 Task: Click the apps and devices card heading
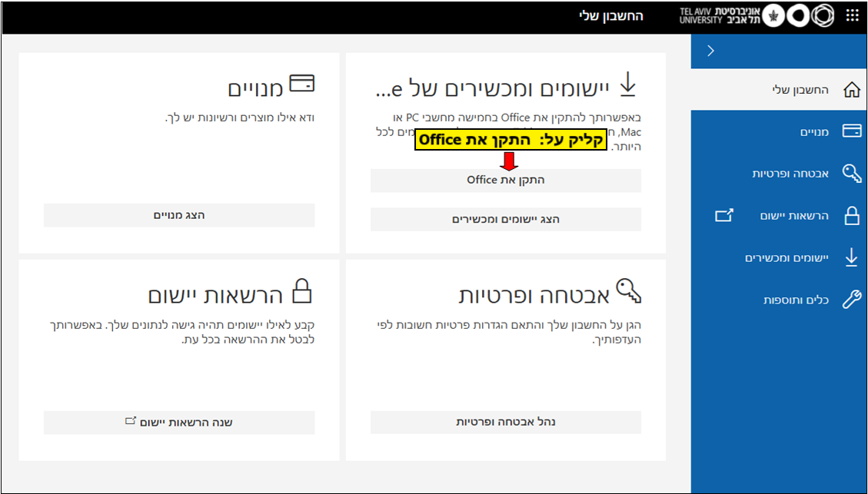(x=492, y=88)
